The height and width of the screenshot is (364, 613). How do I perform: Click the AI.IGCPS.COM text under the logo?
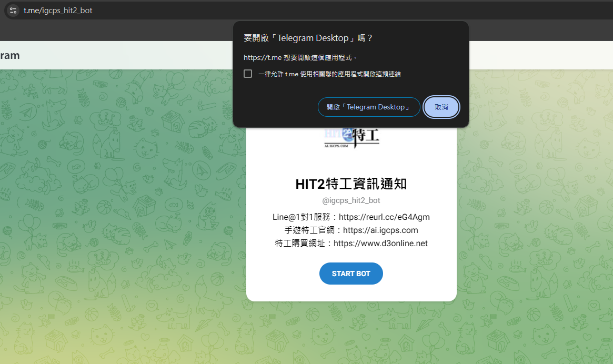[x=337, y=147]
